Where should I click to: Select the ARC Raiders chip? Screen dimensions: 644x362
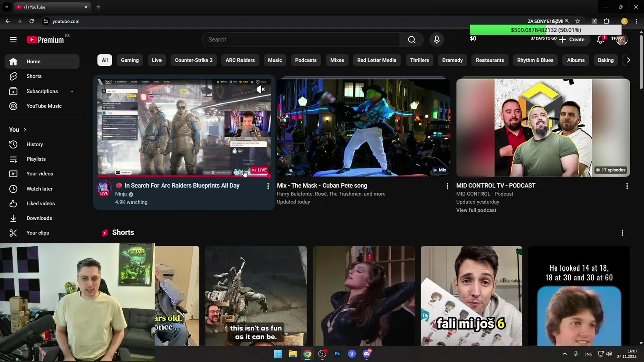240,60
